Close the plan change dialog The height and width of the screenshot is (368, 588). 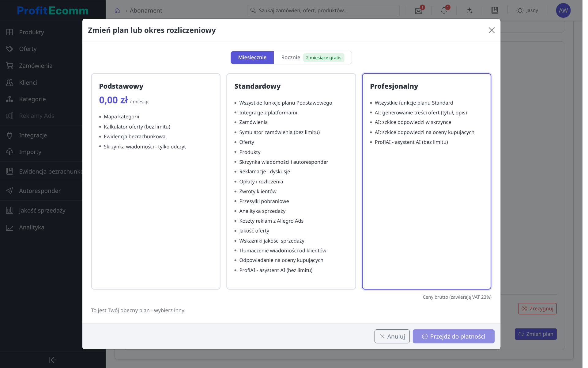point(491,30)
